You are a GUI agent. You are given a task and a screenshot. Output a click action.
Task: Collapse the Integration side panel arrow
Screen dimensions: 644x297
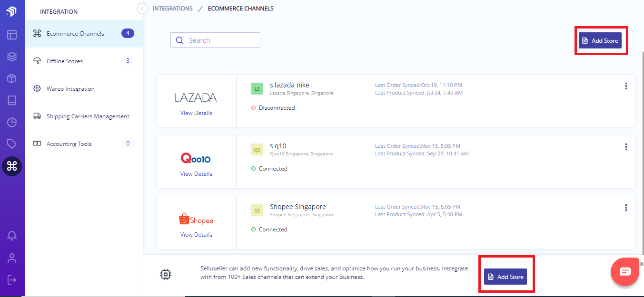tap(141, 9)
